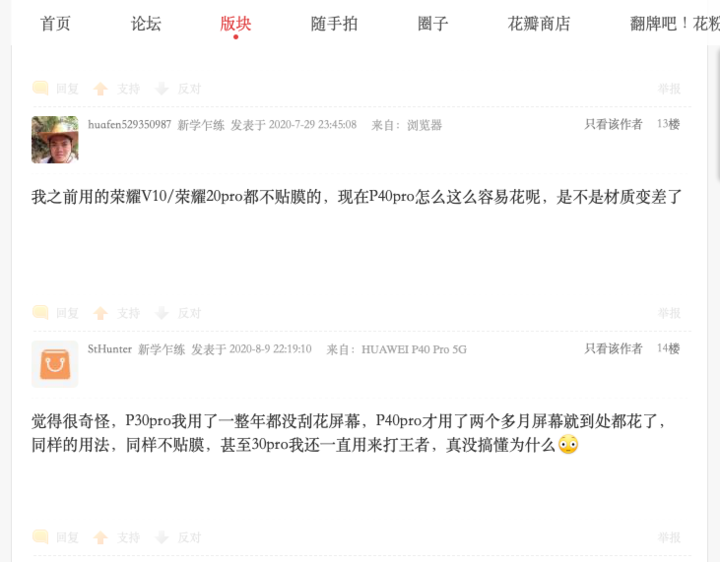Click the reply bubble icon under floor 13 post
Screen dimensions: 720x562
point(40,312)
